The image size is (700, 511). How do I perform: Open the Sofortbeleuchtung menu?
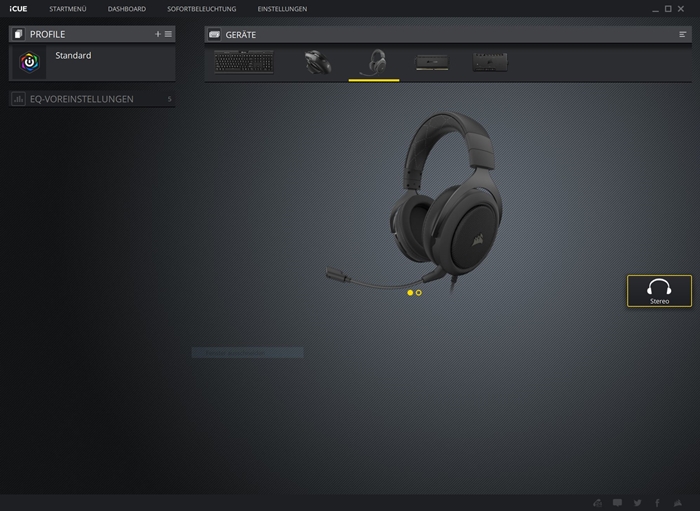coord(202,9)
